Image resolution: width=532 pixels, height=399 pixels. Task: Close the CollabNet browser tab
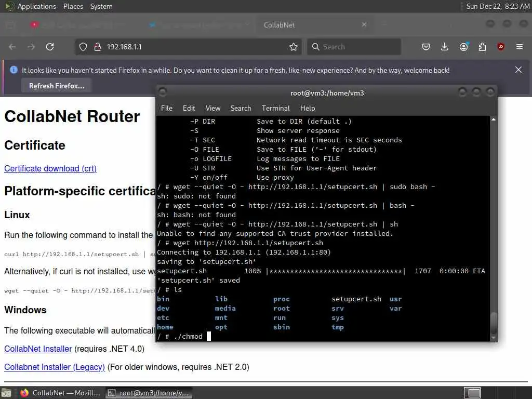click(364, 25)
